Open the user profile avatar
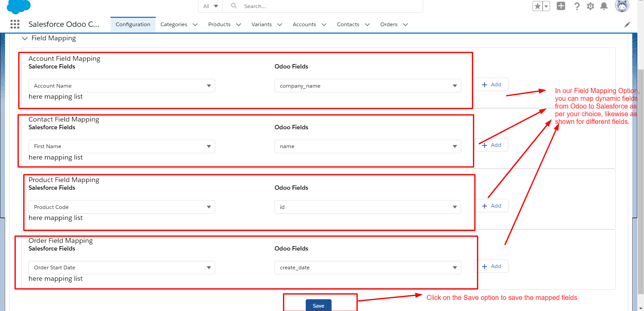This screenshot has height=311, width=644. 622,6
